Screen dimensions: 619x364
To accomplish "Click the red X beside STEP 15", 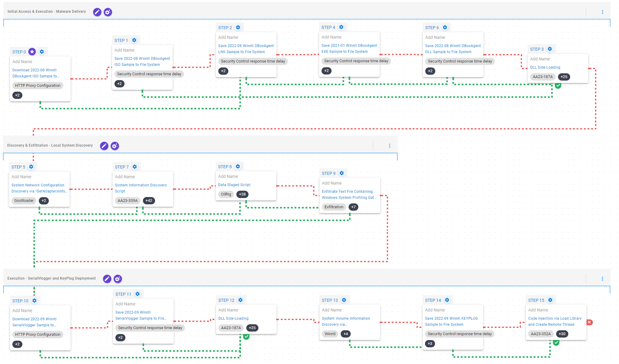I will pos(589,322).
